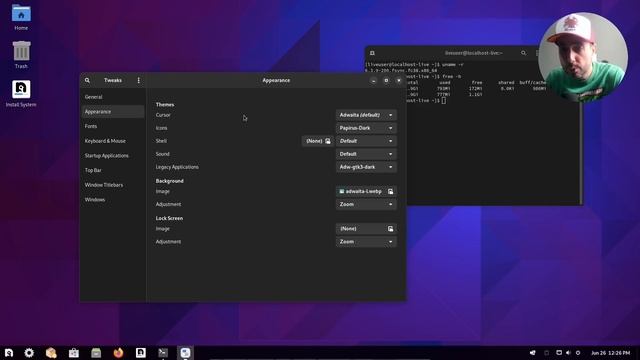Click the search icon in Terminal header
Image resolution: width=640 pixels, height=360 pixels.
click(x=523, y=53)
